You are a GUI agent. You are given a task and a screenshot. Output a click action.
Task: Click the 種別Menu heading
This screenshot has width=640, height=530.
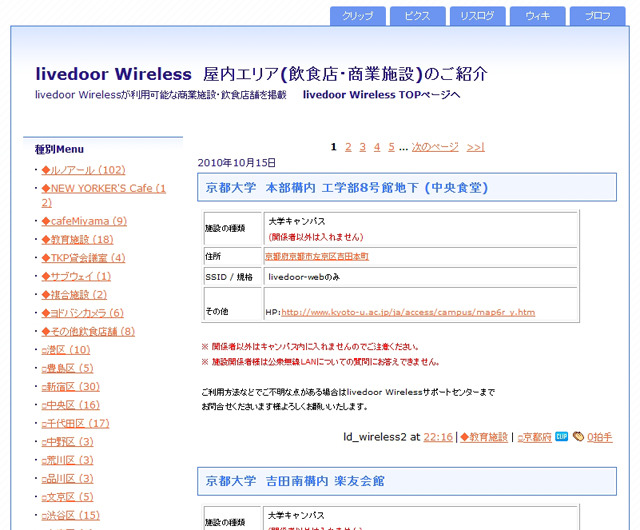[59, 149]
